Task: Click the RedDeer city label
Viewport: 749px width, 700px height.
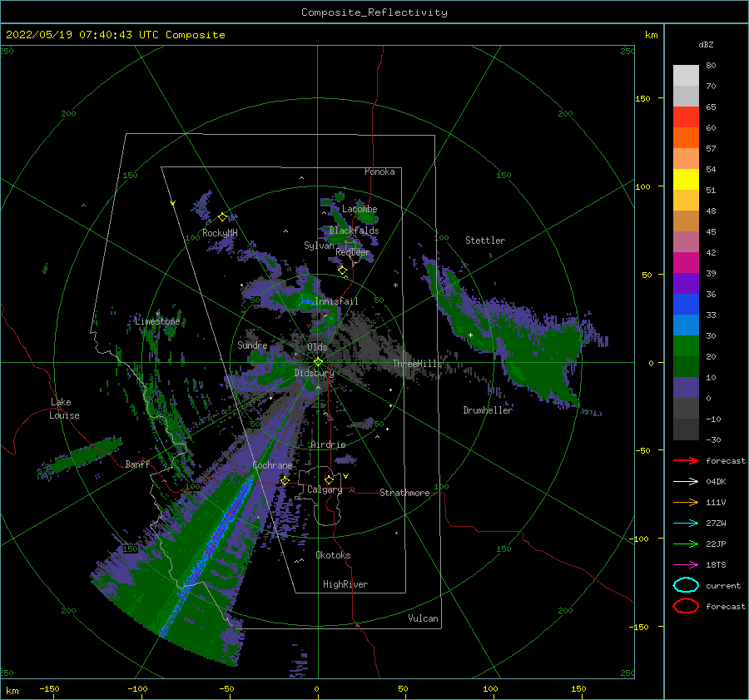Action: click(x=353, y=252)
